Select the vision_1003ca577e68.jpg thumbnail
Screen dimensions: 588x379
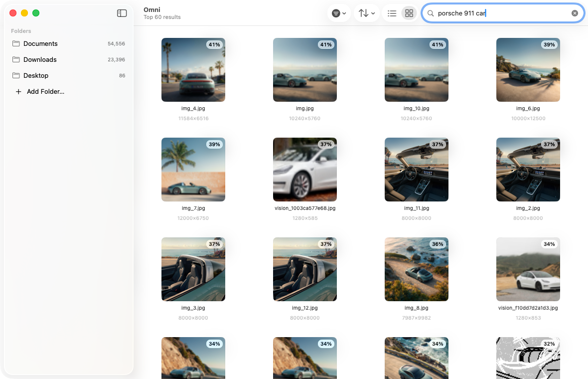305,170
